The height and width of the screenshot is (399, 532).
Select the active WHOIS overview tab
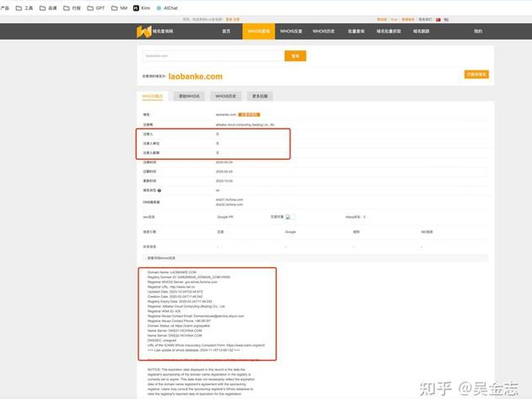(152, 96)
